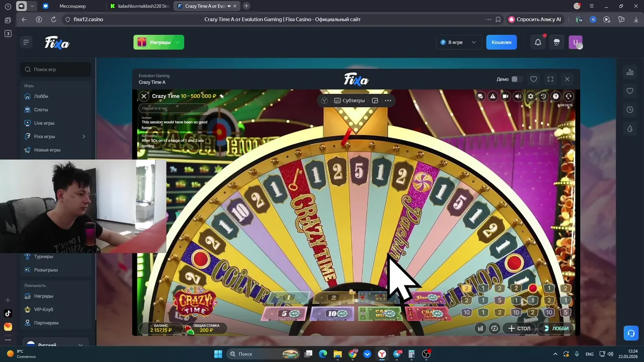This screenshot has height=362, width=644.
Task: Close the Crazy Time game panel
Action: [567, 79]
